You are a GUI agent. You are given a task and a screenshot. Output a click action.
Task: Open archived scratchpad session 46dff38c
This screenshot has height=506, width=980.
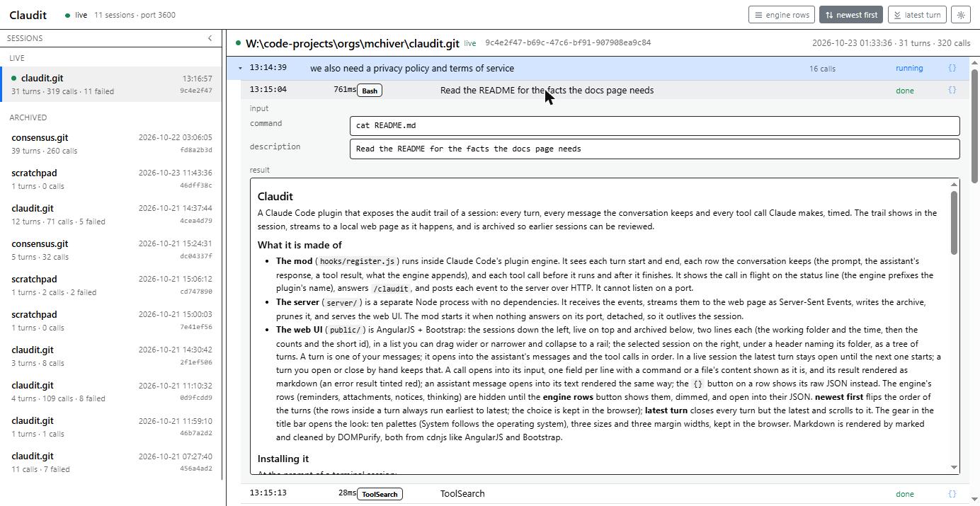tap(111, 179)
